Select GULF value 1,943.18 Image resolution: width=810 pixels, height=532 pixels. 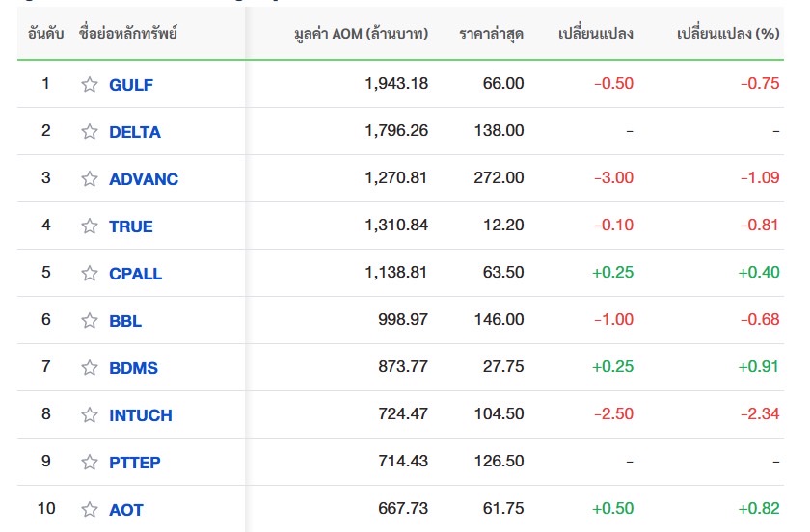point(396,83)
